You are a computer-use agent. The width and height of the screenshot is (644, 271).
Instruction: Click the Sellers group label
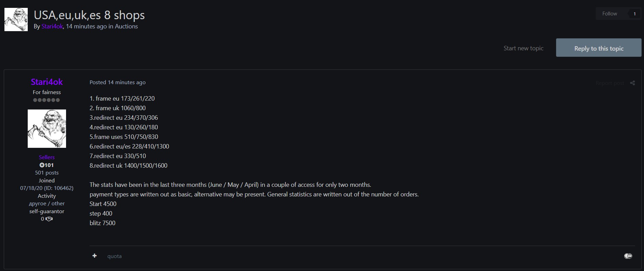pos(47,157)
